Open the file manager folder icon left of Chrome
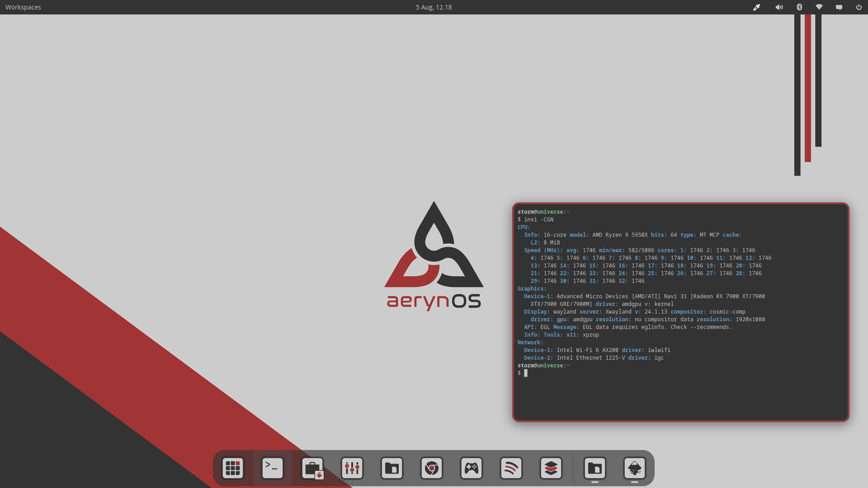The image size is (868, 488). pyautogui.click(x=392, y=468)
